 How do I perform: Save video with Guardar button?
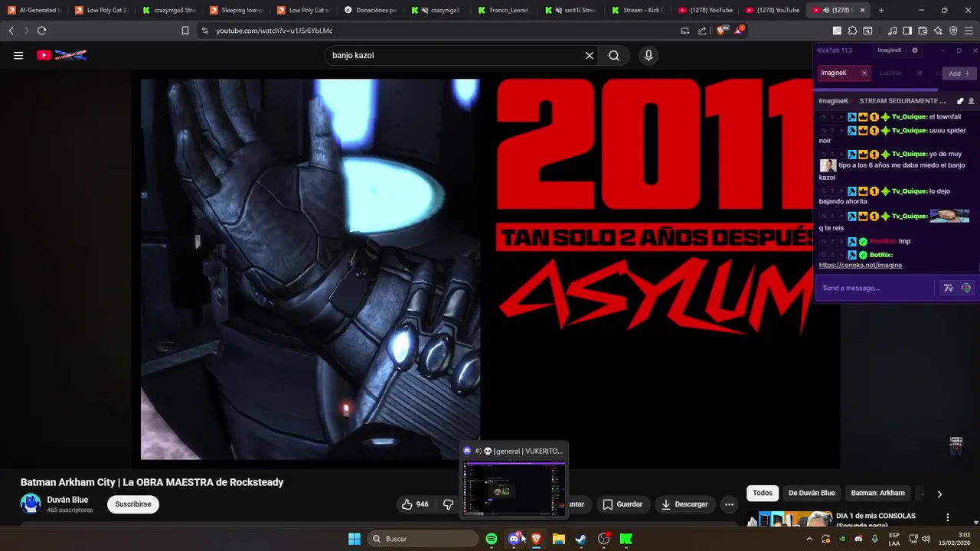point(622,504)
